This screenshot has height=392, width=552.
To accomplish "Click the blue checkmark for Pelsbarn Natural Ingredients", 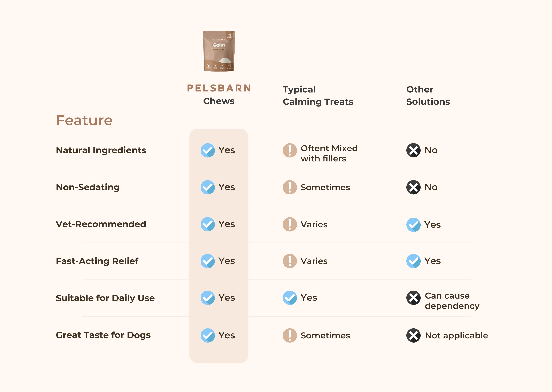I will click(208, 150).
